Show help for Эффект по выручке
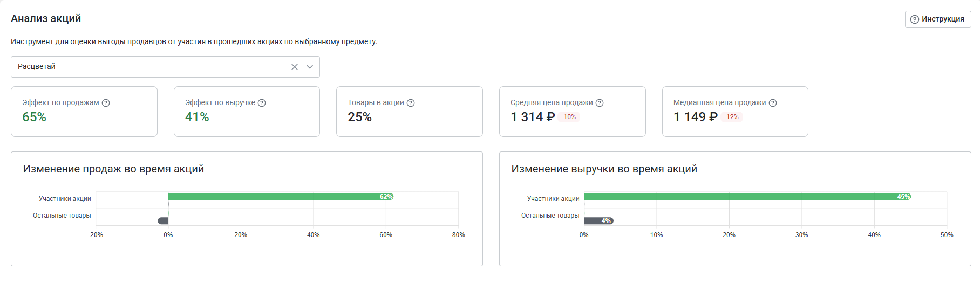This screenshot has width=980, height=284. click(x=262, y=103)
